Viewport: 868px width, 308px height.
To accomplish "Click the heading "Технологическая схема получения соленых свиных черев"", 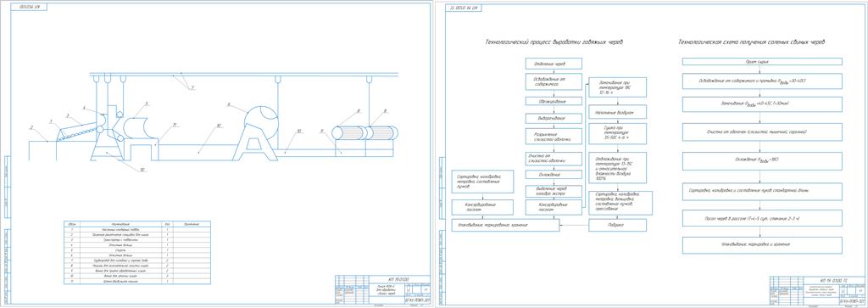I will pyautogui.click(x=751, y=42).
